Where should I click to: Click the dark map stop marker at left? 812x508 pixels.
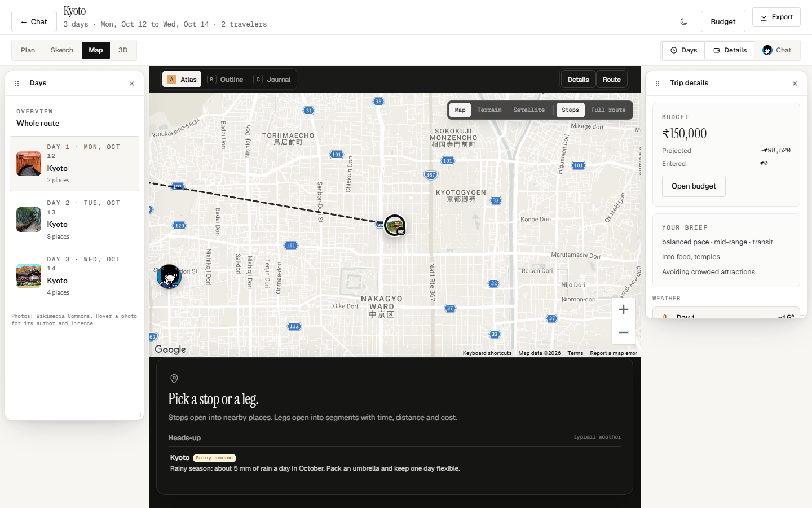[x=169, y=277]
